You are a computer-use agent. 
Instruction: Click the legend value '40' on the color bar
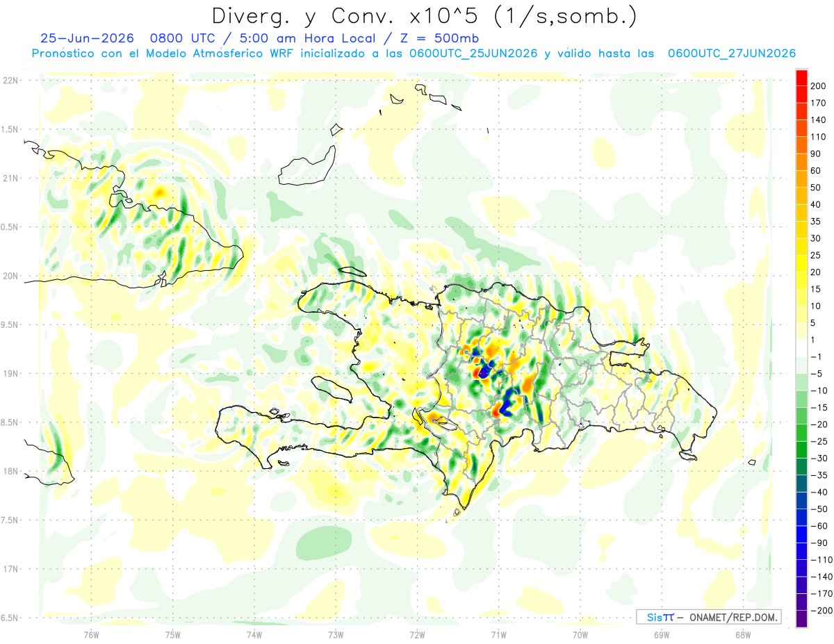[x=816, y=204]
